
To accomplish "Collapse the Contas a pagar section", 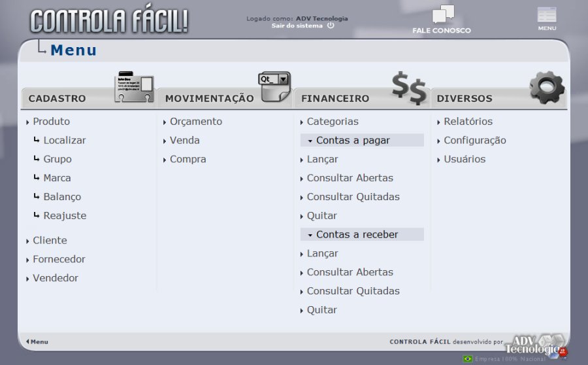I will pos(362,140).
